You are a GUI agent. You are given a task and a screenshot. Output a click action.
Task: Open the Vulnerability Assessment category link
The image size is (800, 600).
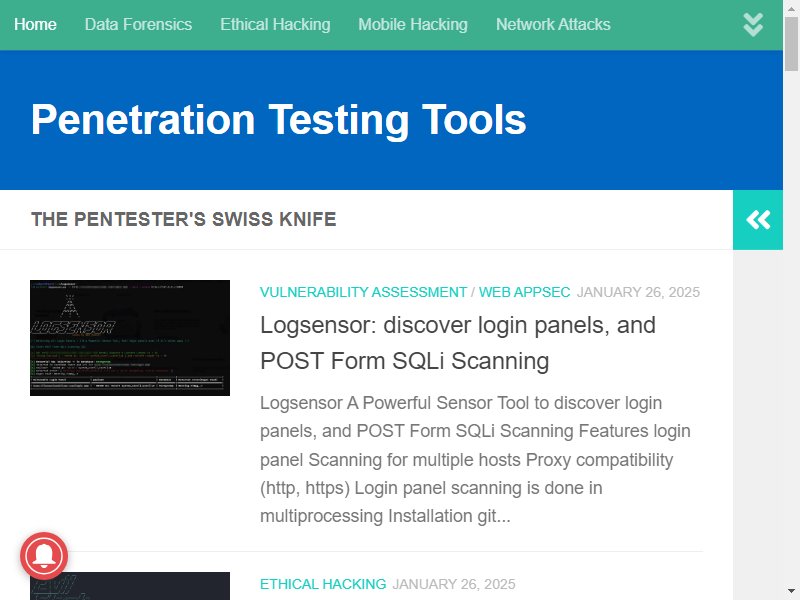(x=363, y=292)
